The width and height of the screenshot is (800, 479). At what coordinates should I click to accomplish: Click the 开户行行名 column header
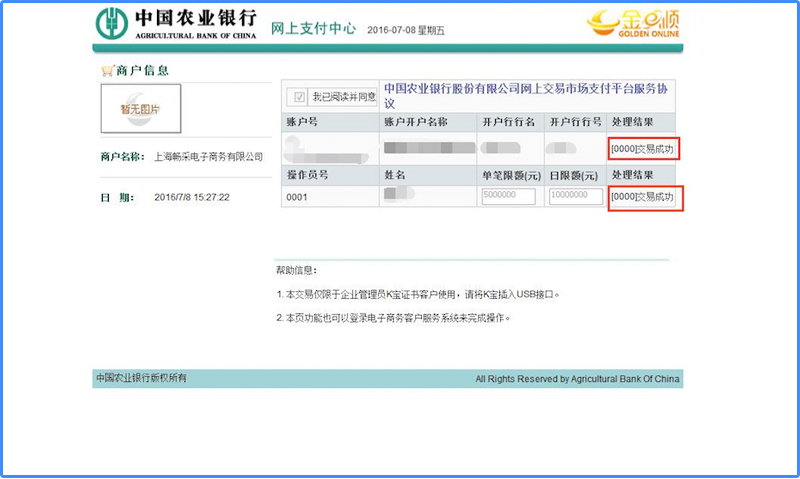pos(507,122)
